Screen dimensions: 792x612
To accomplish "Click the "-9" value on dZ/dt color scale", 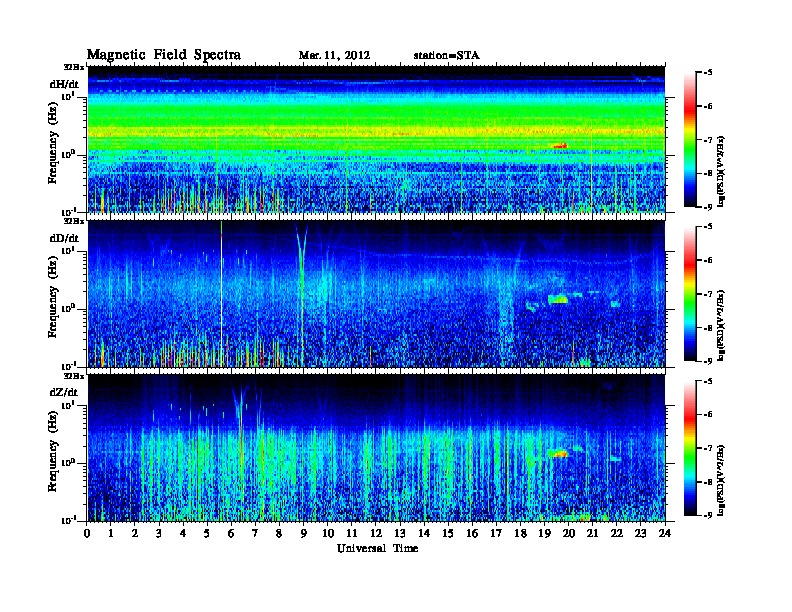I will [708, 515].
